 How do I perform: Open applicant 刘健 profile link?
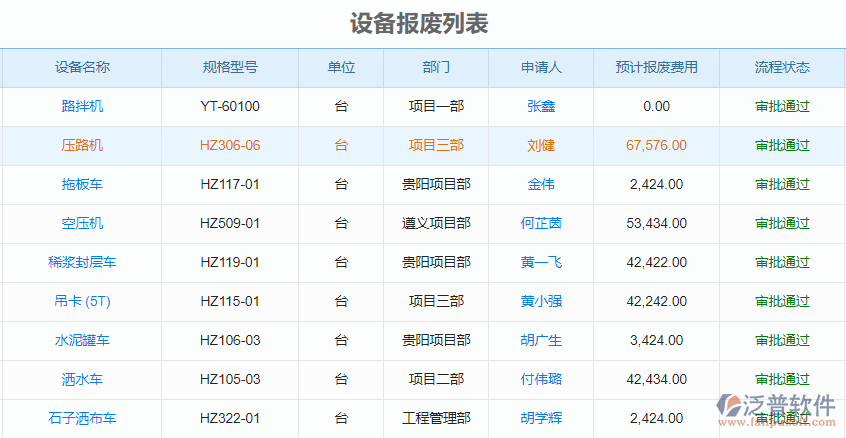[x=541, y=145]
